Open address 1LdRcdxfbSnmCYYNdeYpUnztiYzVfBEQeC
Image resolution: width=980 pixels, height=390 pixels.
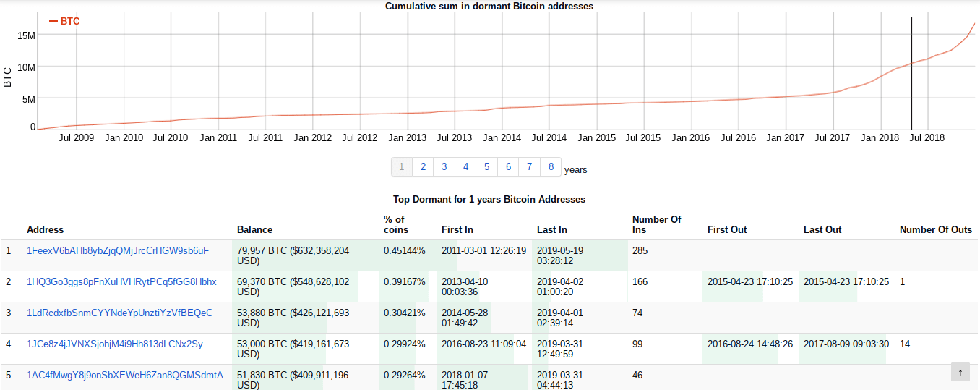[x=119, y=313]
